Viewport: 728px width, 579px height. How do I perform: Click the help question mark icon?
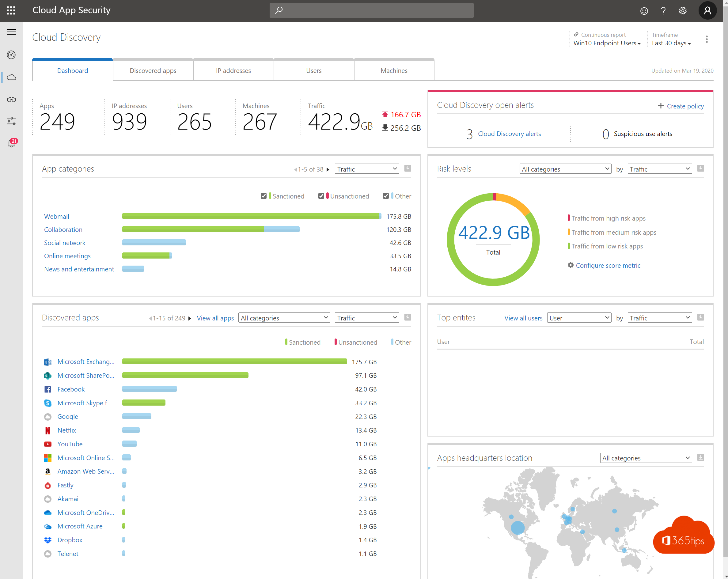(x=663, y=10)
